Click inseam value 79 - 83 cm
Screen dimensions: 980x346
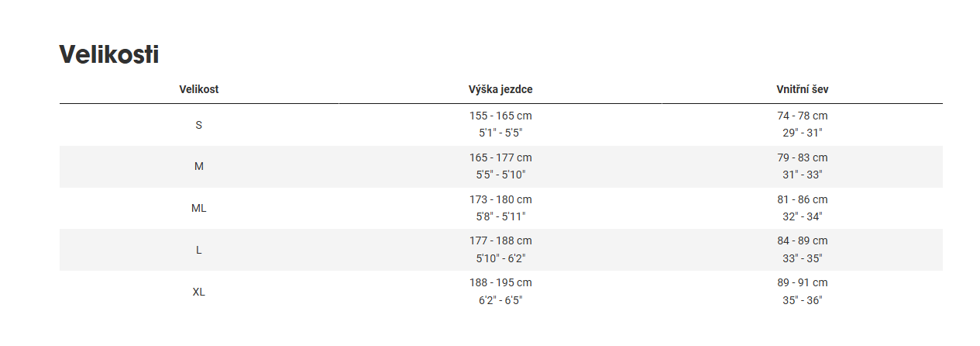(803, 157)
